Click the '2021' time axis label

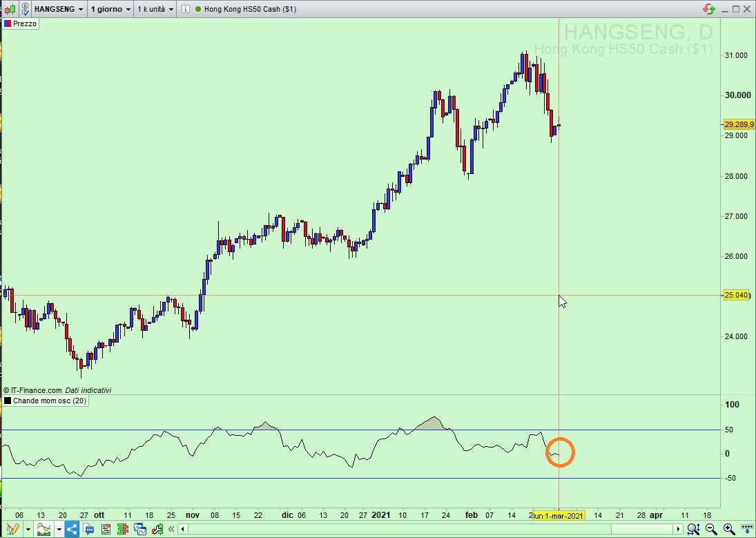(x=381, y=515)
